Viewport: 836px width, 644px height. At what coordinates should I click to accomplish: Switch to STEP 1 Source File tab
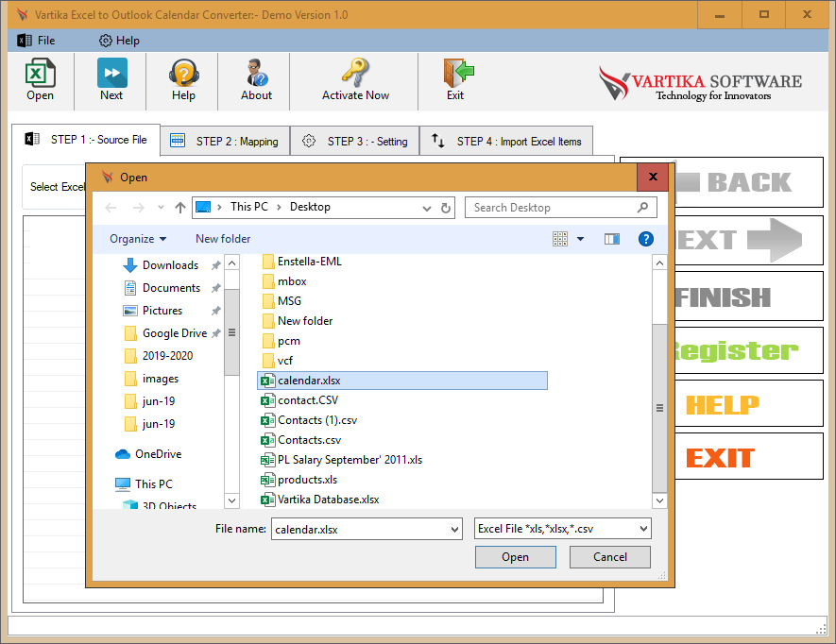[86, 140]
